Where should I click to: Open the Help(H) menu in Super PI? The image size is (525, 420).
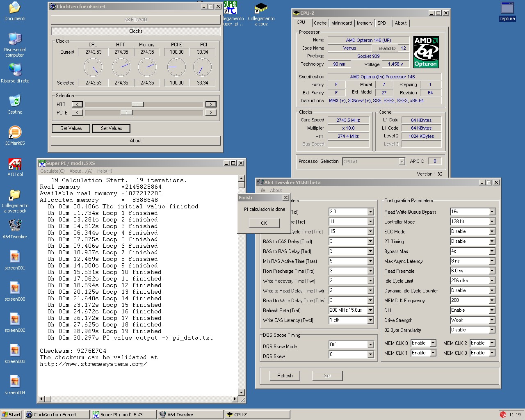[105, 171]
